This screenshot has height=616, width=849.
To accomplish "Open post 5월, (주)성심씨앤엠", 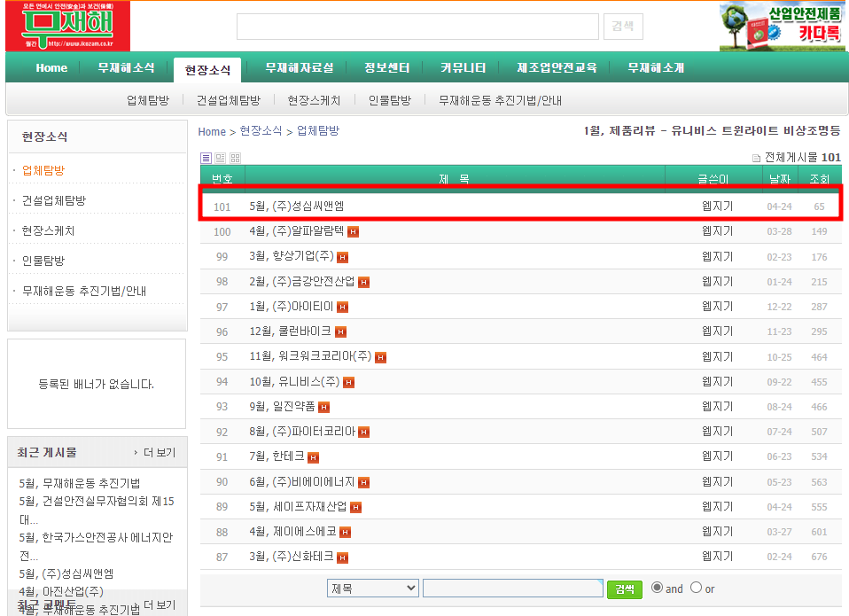I will [297, 207].
